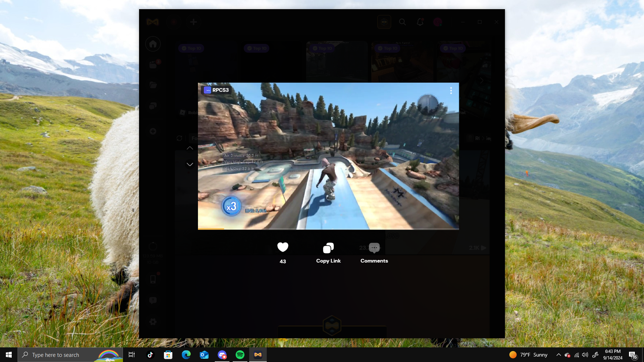This screenshot has height=362, width=644.
Task: Open the profile avatar menu
Action: click(x=438, y=22)
